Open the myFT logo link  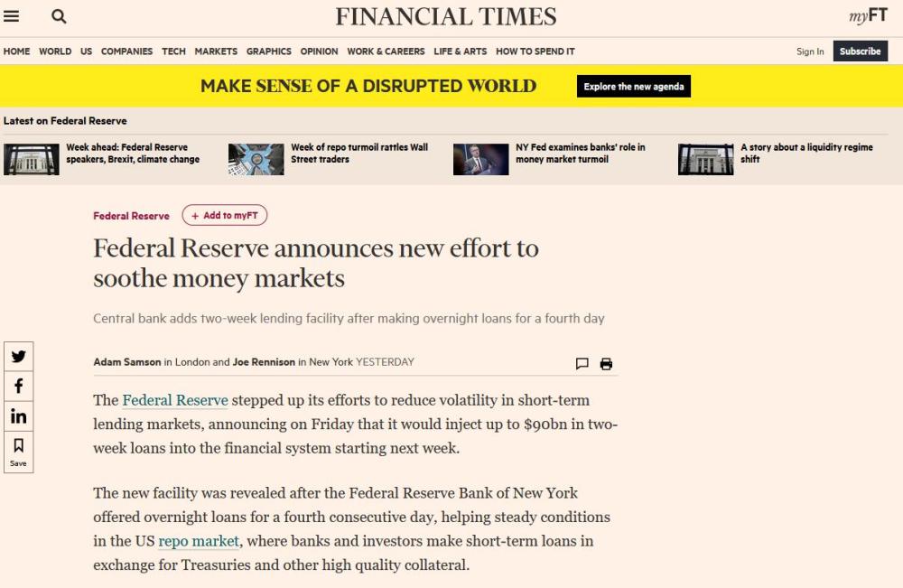pos(868,15)
